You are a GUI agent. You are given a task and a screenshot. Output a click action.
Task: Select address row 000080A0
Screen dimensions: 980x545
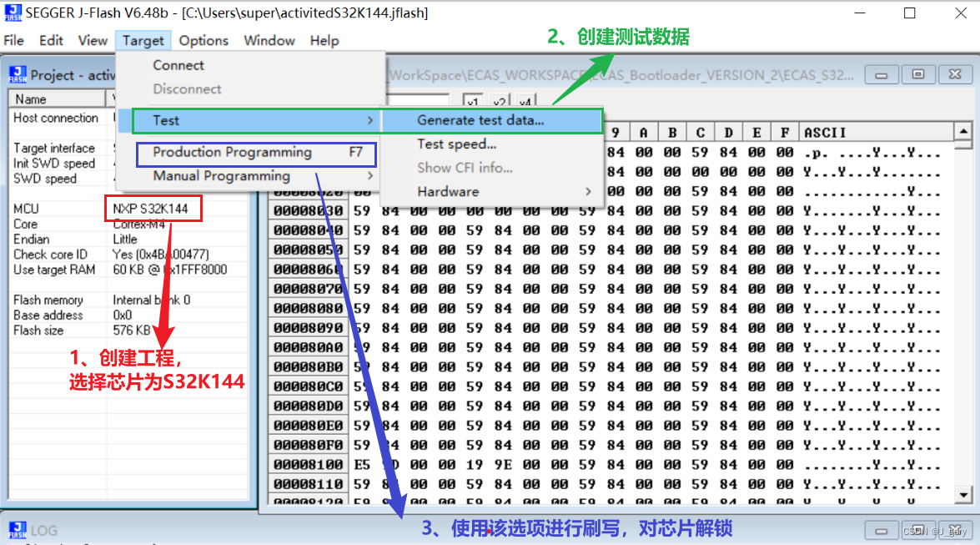tap(308, 347)
